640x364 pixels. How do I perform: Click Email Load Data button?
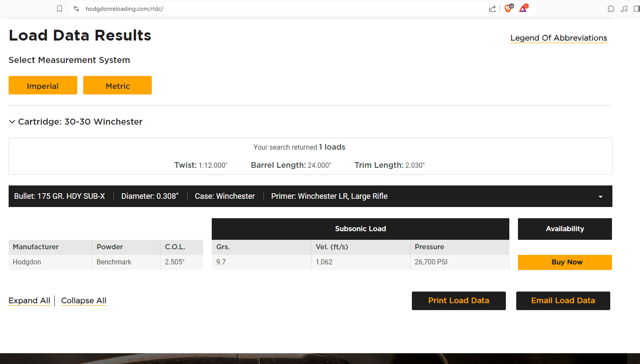pos(563,301)
